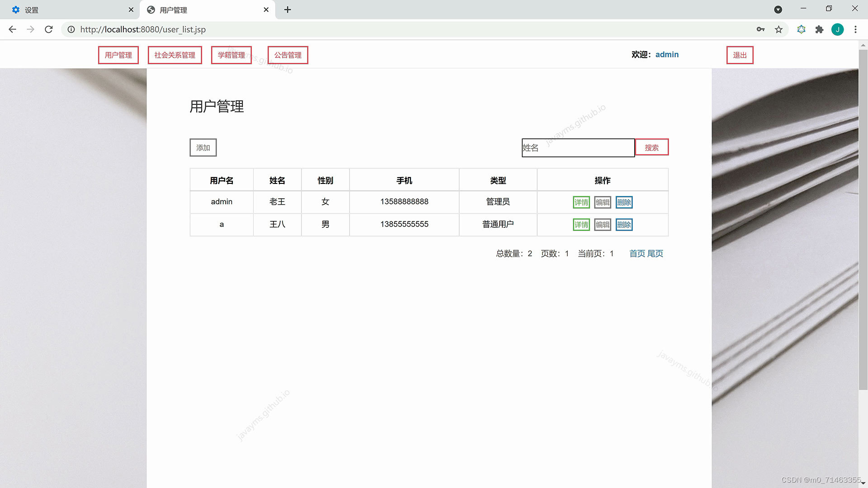Click the 类型 column header

click(498, 180)
